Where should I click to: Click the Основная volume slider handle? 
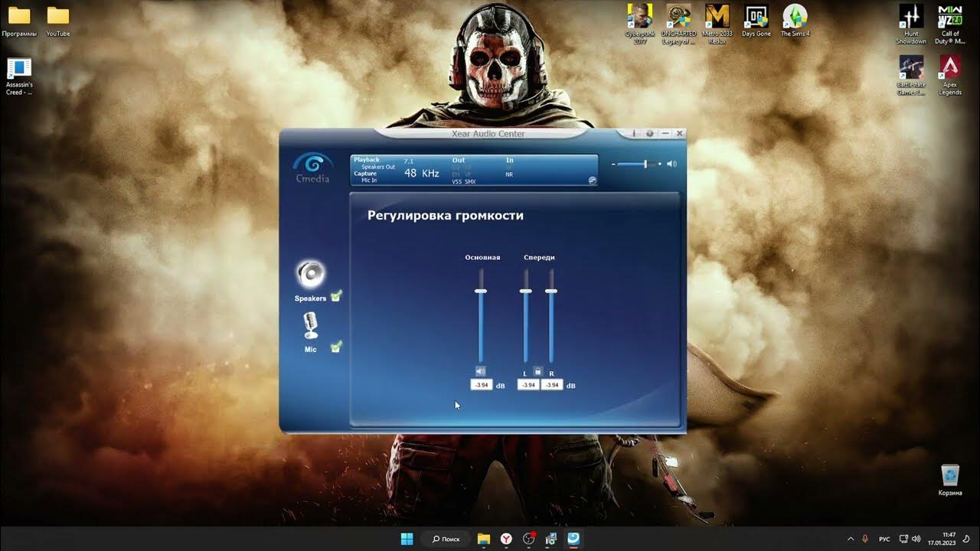(x=481, y=291)
